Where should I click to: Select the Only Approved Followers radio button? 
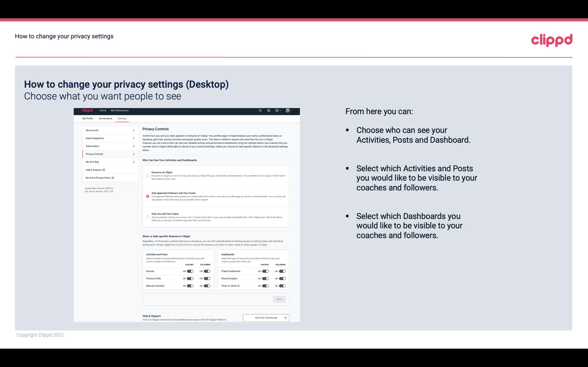[147, 196]
